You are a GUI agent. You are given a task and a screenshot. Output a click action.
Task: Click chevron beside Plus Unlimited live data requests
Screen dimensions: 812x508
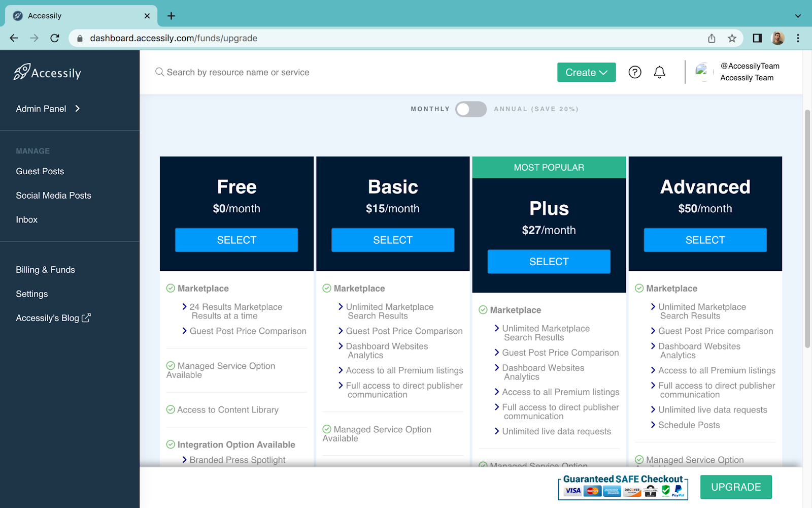tap(497, 431)
